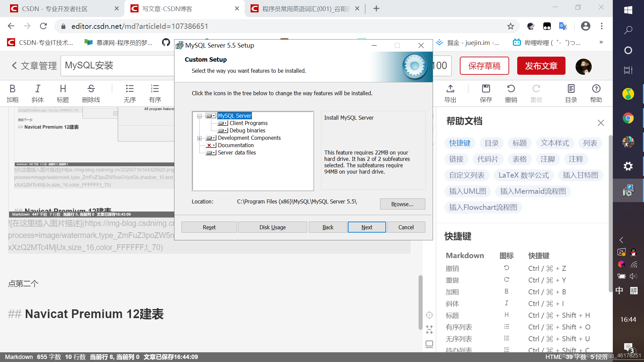
Task: Open taskbar clock showing 16:44
Action: tap(628, 319)
